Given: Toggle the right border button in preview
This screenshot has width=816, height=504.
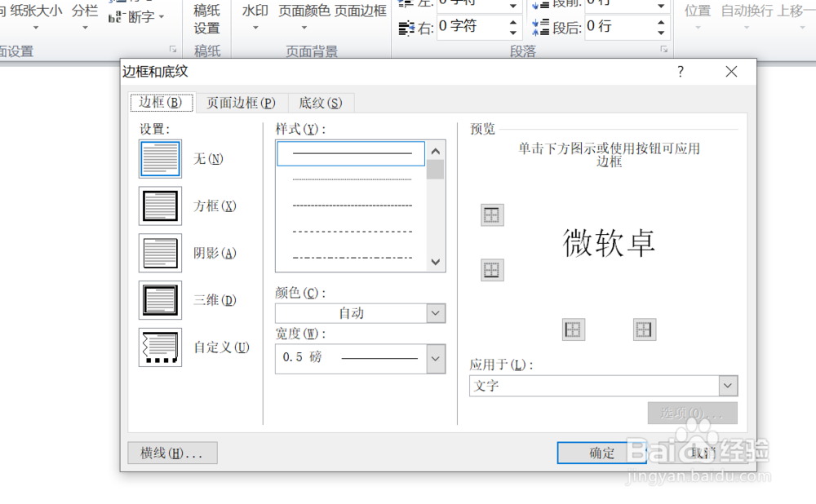Looking at the screenshot, I should [x=645, y=329].
